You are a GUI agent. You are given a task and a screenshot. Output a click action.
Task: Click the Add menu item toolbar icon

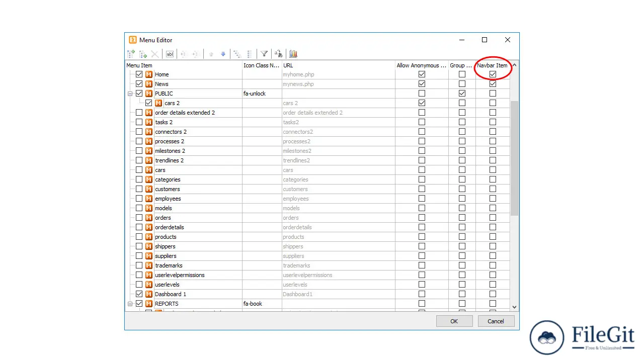tap(131, 54)
